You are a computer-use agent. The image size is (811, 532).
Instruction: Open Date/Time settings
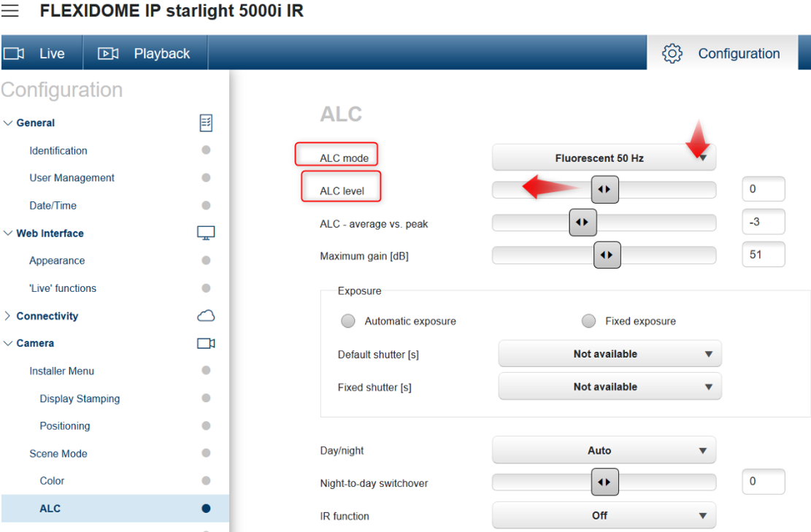[53, 205]
